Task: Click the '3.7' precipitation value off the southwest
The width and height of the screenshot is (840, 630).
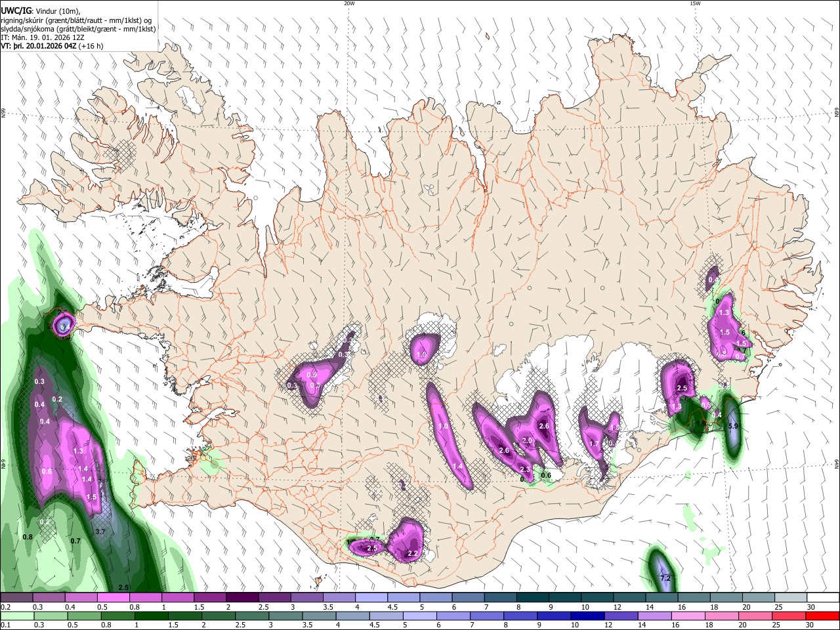Action: (100, 532)
